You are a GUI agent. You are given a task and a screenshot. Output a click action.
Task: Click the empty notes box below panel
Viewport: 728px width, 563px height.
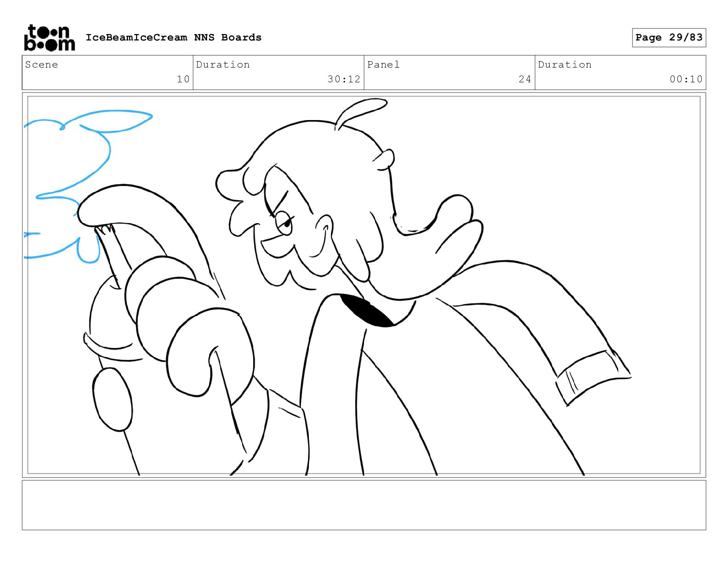click(364, 505)
